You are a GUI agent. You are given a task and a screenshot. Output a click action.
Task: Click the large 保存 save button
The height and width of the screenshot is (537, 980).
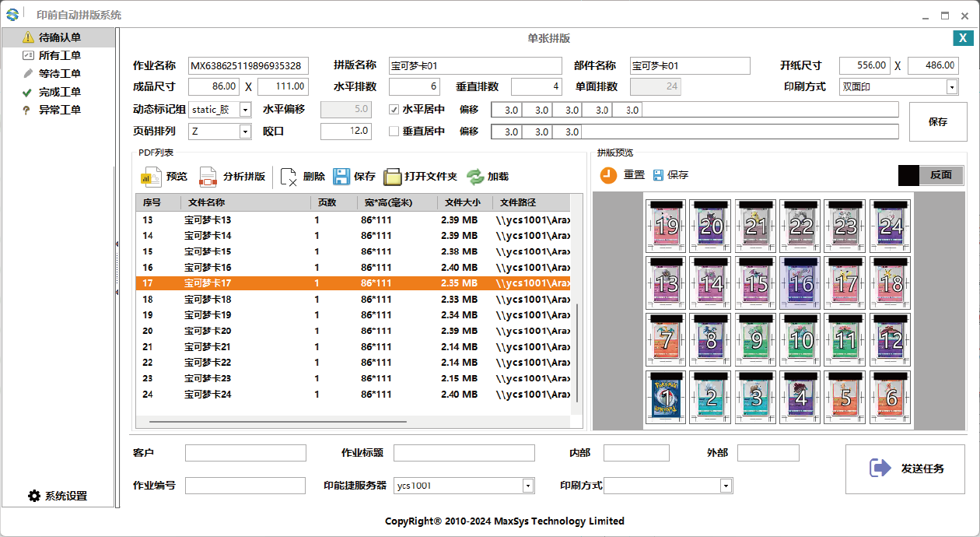(938, 122)
